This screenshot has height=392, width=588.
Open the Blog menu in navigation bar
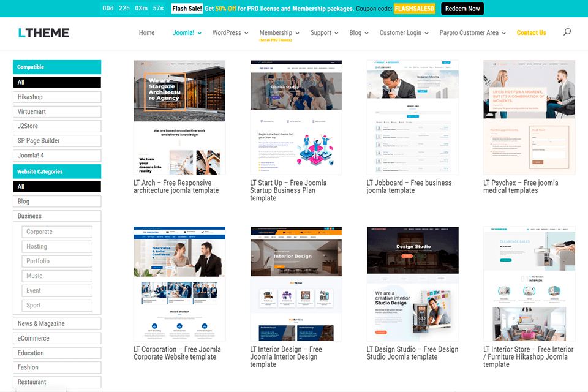point(355,32)
